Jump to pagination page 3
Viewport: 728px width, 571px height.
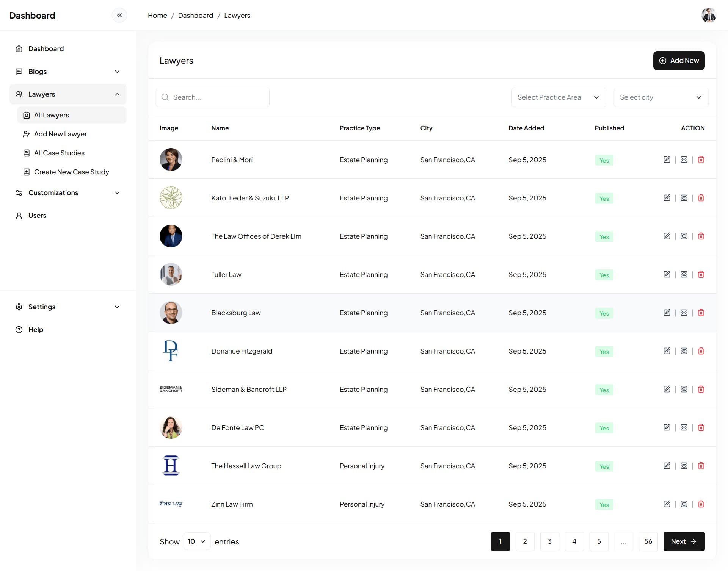point(549,541)
